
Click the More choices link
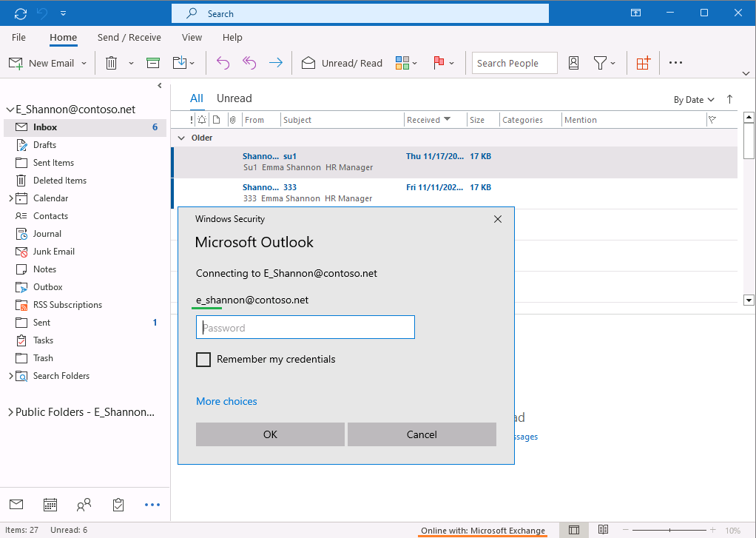[x=226, y=400]
